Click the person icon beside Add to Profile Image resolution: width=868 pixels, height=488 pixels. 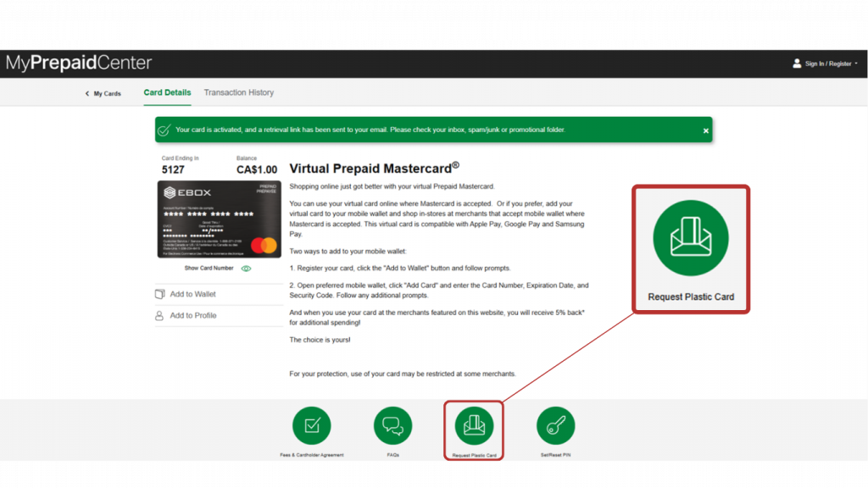point(159,315)
